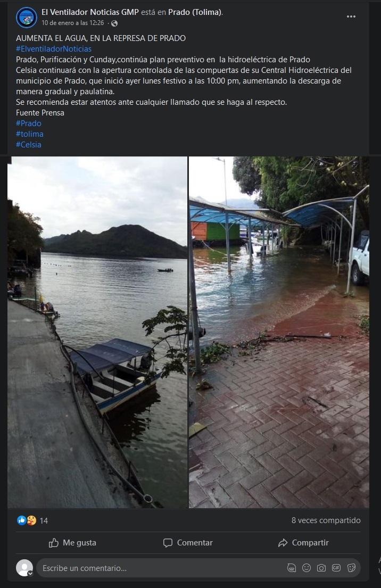Image resolution: width=381 pixels, height=588 pixels.
Task: Click the Compartir button
Action: click(x=303, y=543)
